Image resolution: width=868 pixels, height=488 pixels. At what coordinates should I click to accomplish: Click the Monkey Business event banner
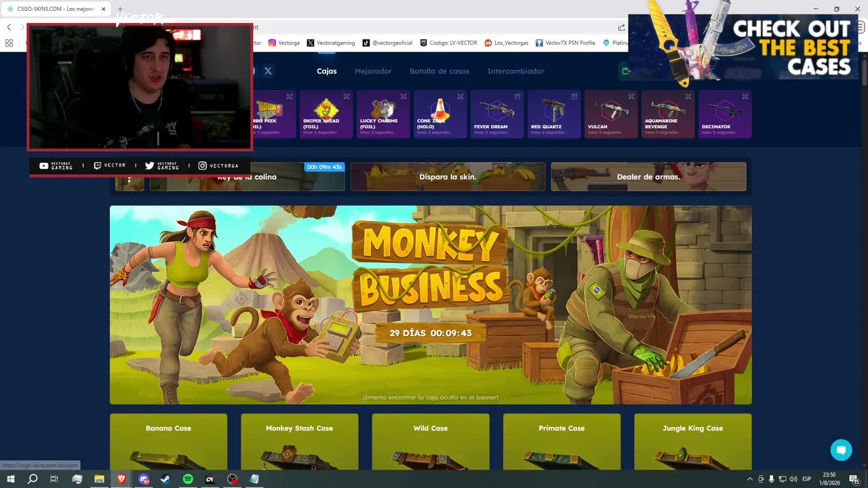pyautogui.click(x=431, y=305)
